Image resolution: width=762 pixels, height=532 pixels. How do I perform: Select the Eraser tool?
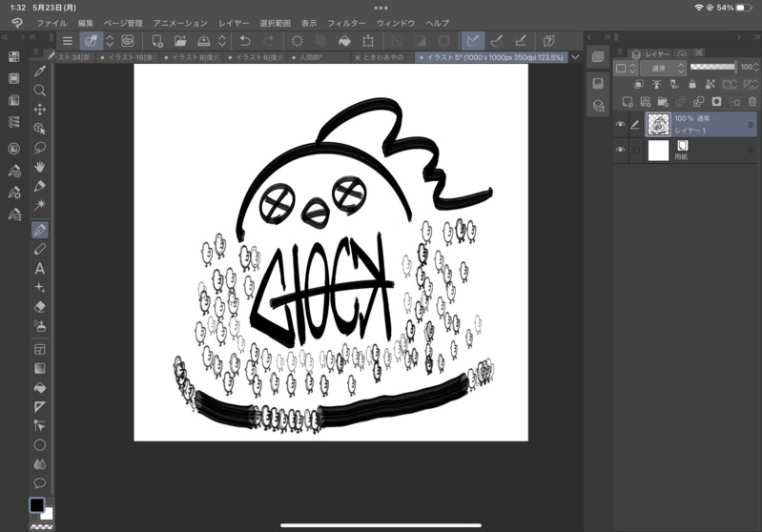tap(40, 307)
